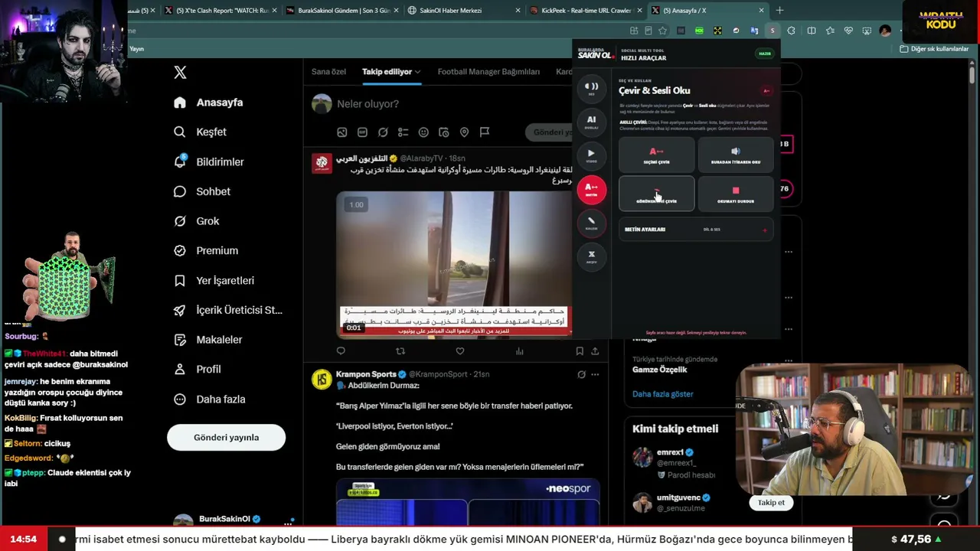Open the SES tool in Sakin Ol panel
The width and height of the screenshot is (980, 551).
(591, 88)
